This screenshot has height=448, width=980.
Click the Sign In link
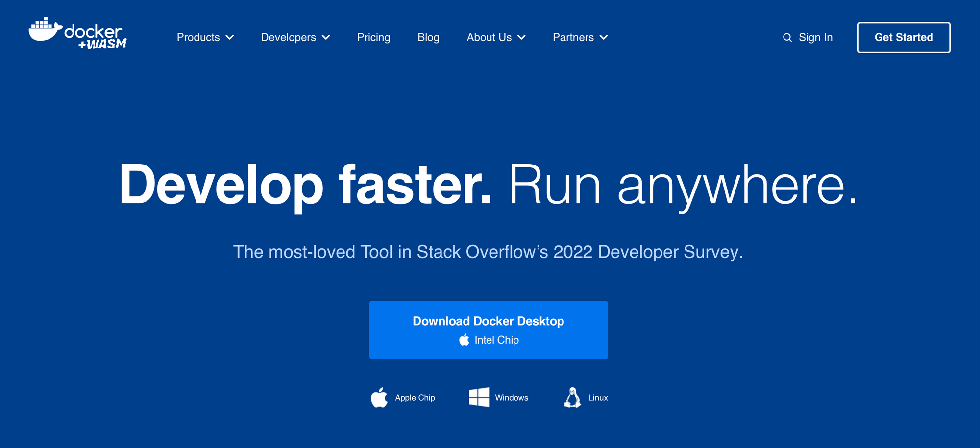(815, 37)
